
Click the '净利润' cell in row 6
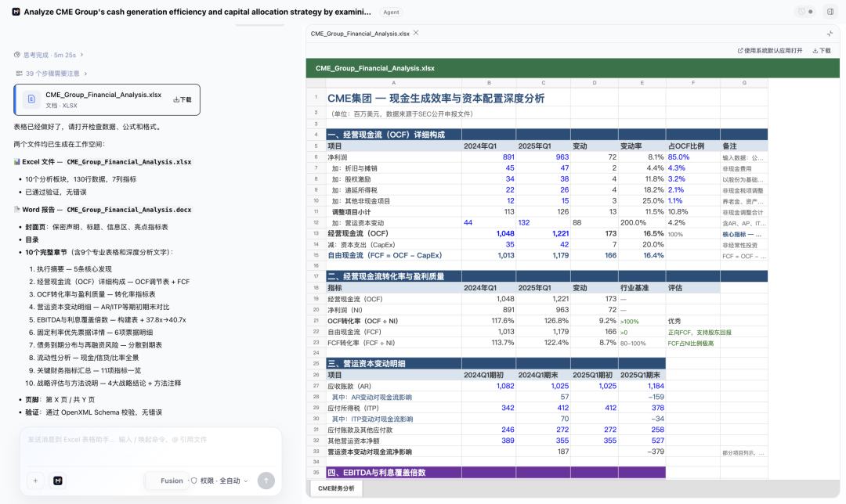point(393,157)
